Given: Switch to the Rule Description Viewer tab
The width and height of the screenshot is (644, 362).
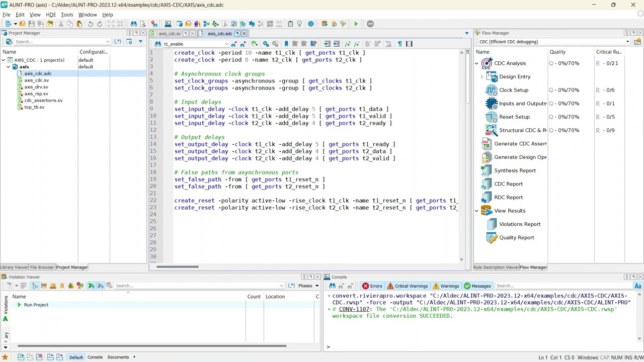Looking at the screenshot, I should (496, 267).
